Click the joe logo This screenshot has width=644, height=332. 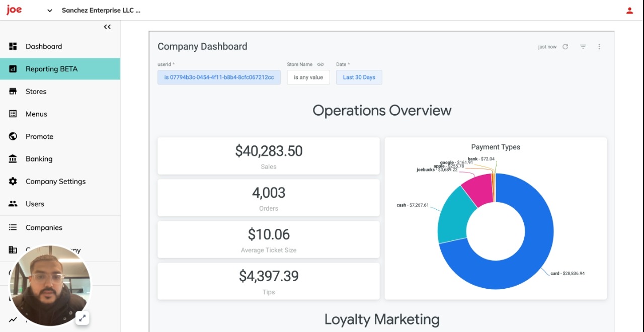(x=14, y=10)
